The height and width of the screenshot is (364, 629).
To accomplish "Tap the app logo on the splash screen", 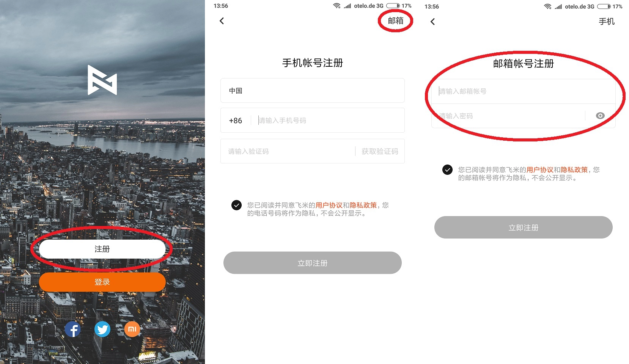I will 102,80.
